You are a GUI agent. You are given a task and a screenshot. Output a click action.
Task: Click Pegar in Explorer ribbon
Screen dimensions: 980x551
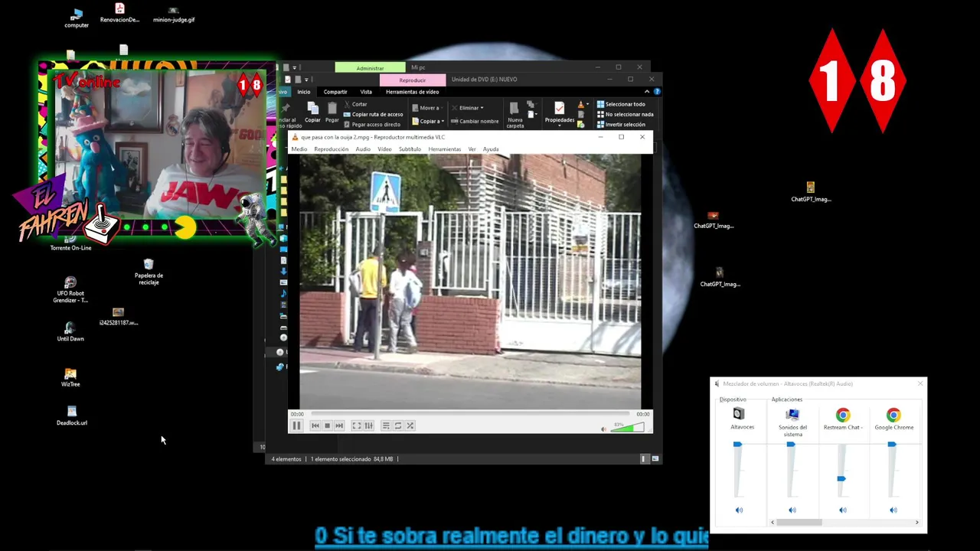click(x=332, y=112)
